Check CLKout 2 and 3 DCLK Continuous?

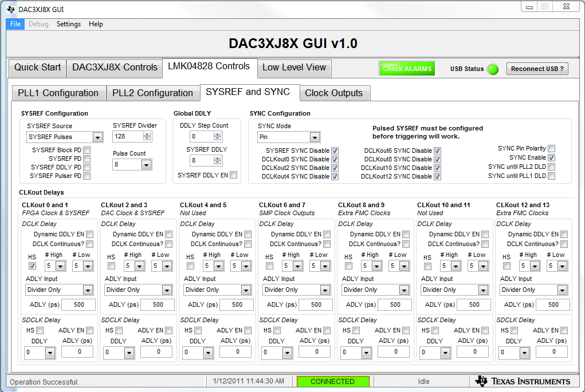pos(168,244)
